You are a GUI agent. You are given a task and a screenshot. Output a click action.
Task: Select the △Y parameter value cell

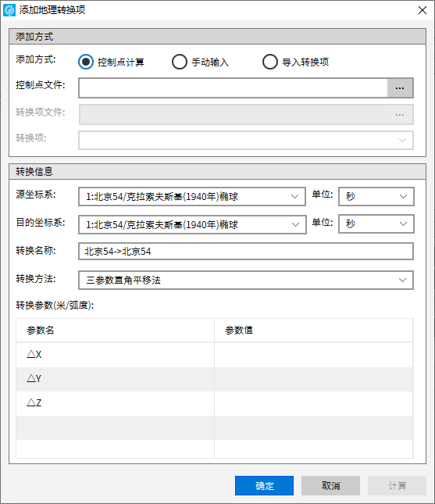pos(314,379)
